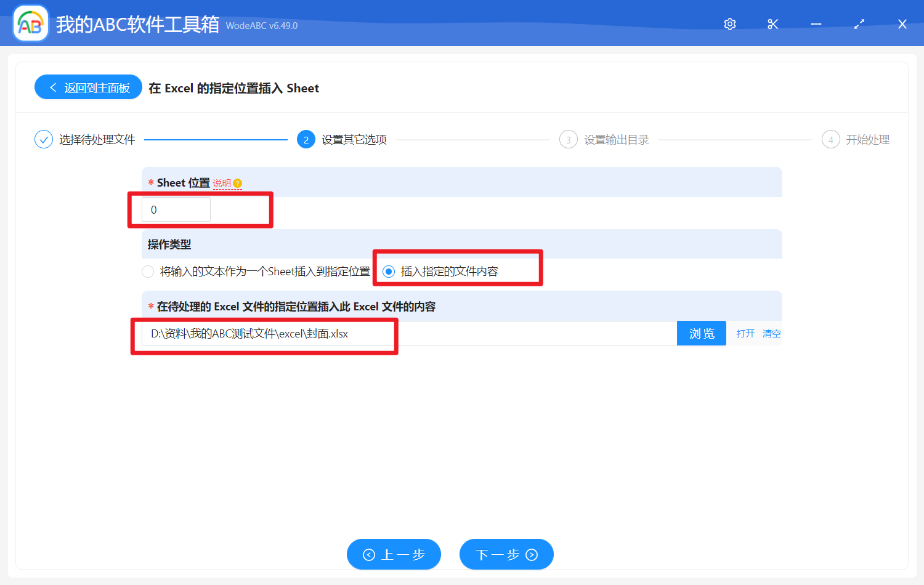Screen dimensions: 924x585
Task: Clear the file path with 清空
Action: (771, 333)
